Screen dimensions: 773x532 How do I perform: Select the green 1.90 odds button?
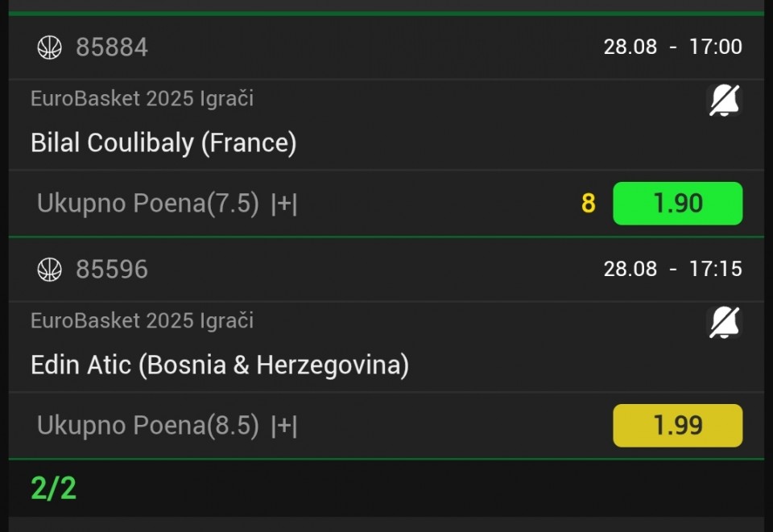click(x=677, y=204)
